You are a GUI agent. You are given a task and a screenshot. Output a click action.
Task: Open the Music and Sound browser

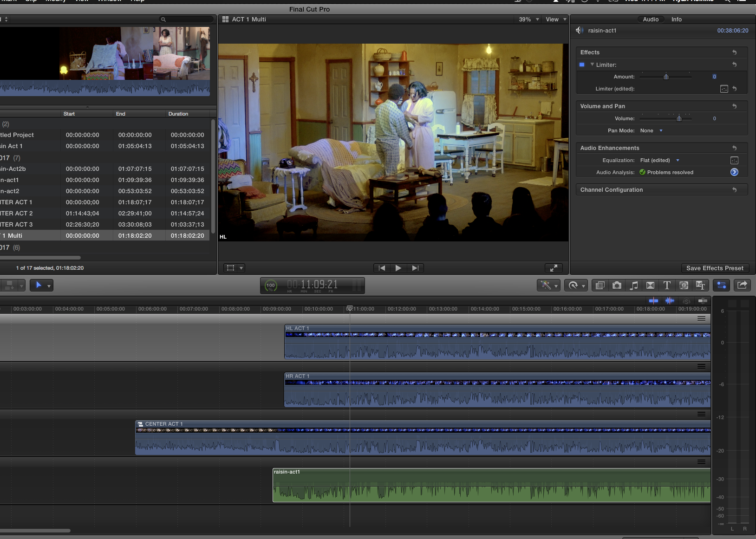[x=633, y=286]
